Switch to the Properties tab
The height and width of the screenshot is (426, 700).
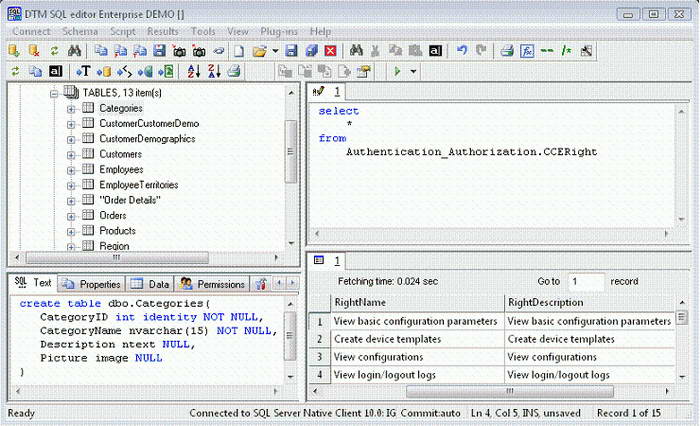tap(93, 284)
